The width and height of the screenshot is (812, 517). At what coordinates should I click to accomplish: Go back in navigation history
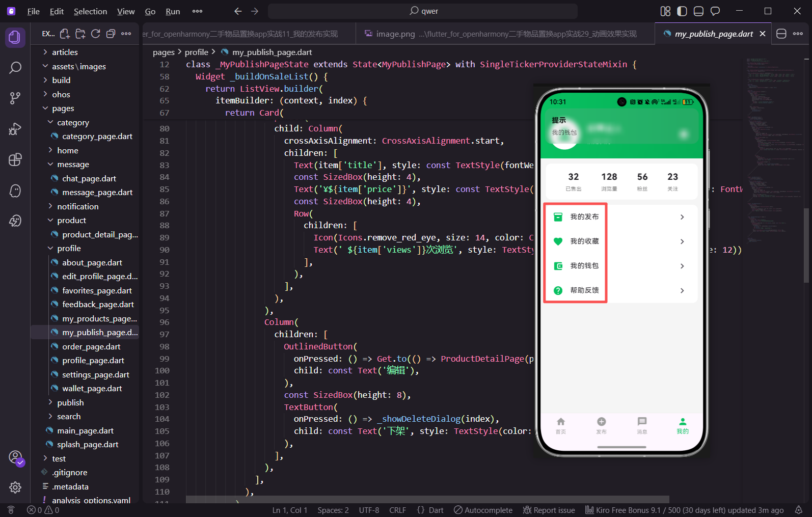point(238,11)
